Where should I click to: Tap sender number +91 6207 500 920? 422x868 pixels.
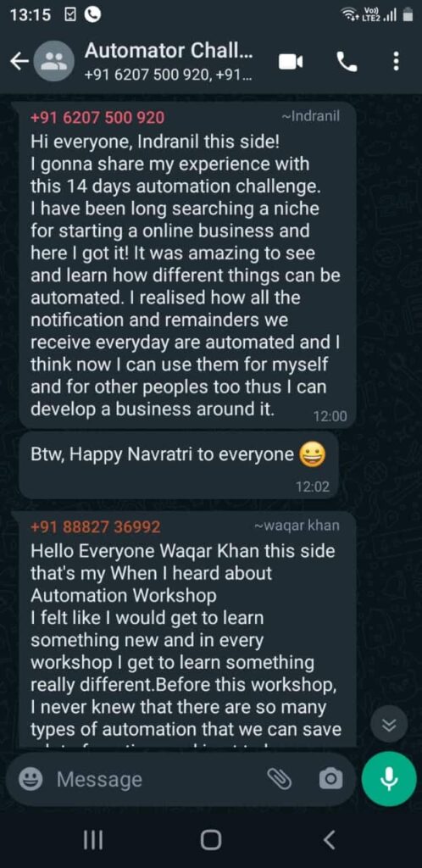pyautogui.click(x=97, y=118)
